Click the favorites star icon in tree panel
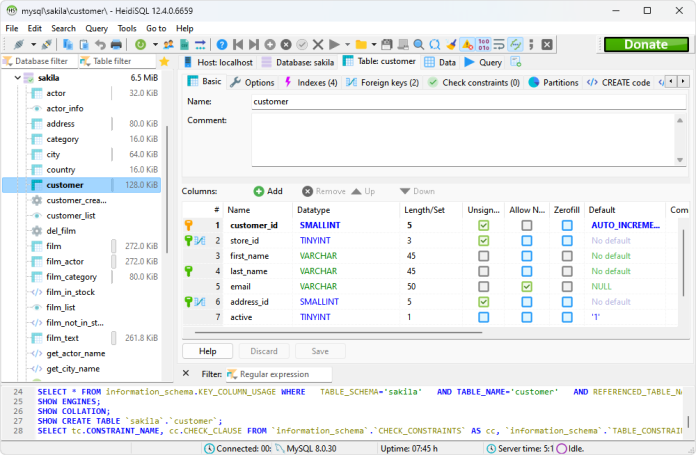This screenshot has height=455, width=696. tap(164, 61)
